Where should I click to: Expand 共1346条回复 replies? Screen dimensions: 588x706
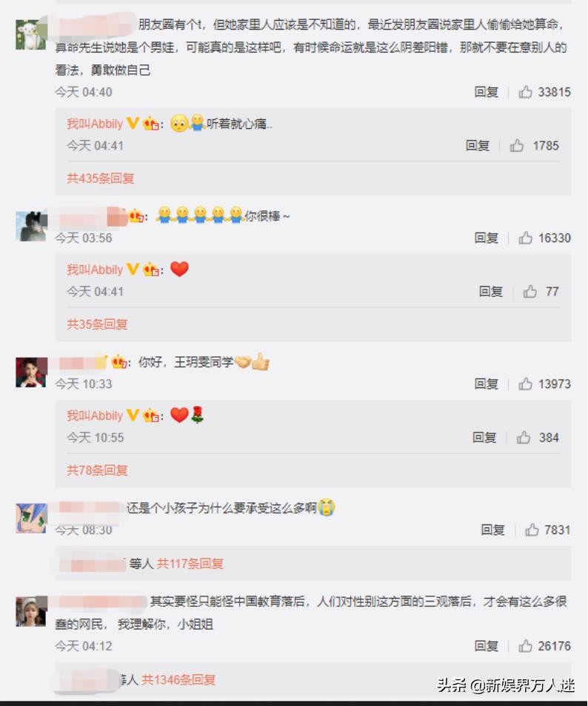click(x=178, y=679)
